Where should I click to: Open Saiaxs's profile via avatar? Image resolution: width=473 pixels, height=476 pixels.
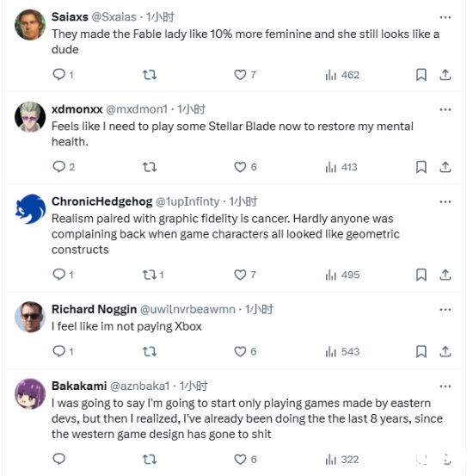coord(30,25)
